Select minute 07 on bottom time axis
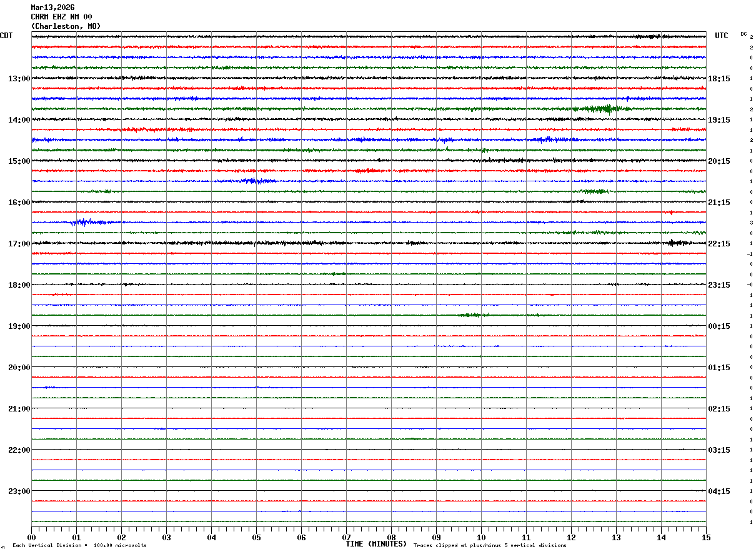 [x=346, y=537]
